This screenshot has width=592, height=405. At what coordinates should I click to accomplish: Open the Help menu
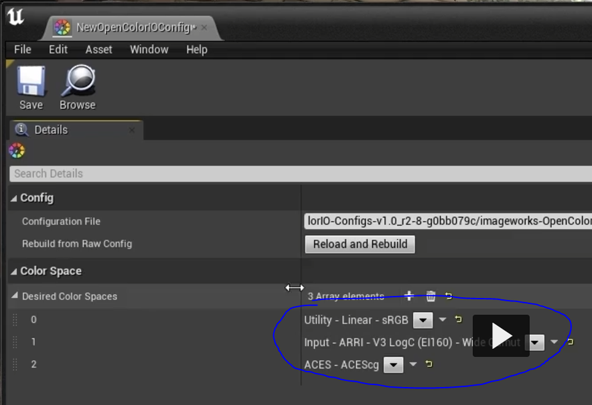(x=197, y=49)
